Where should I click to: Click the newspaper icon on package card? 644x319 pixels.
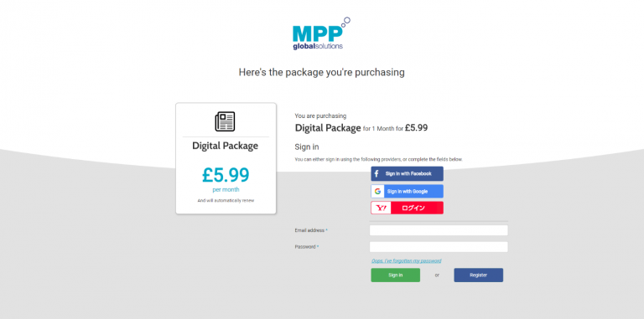click(225, 121)
